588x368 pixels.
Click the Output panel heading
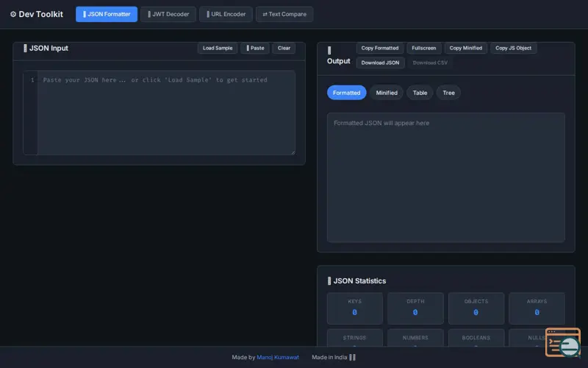339,56
